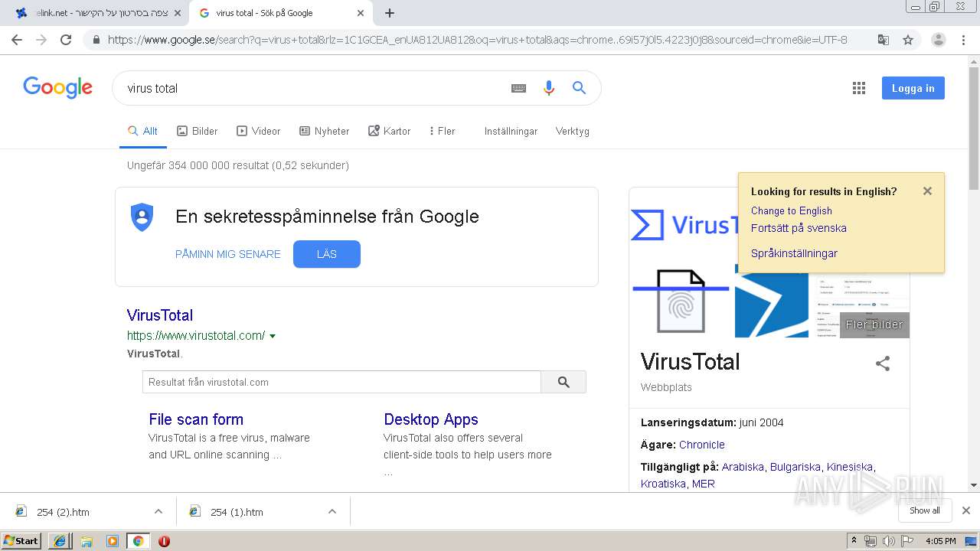Image resolution: width=980 pixels, height=551 pixels.
Task: Show hidden tray icons arrow
Action: (854, 540)
